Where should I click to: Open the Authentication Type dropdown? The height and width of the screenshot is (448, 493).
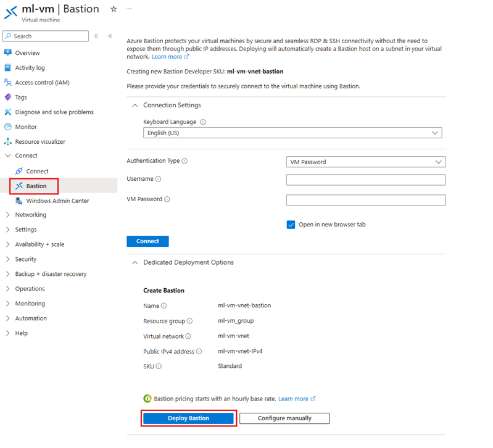[366, 162]
